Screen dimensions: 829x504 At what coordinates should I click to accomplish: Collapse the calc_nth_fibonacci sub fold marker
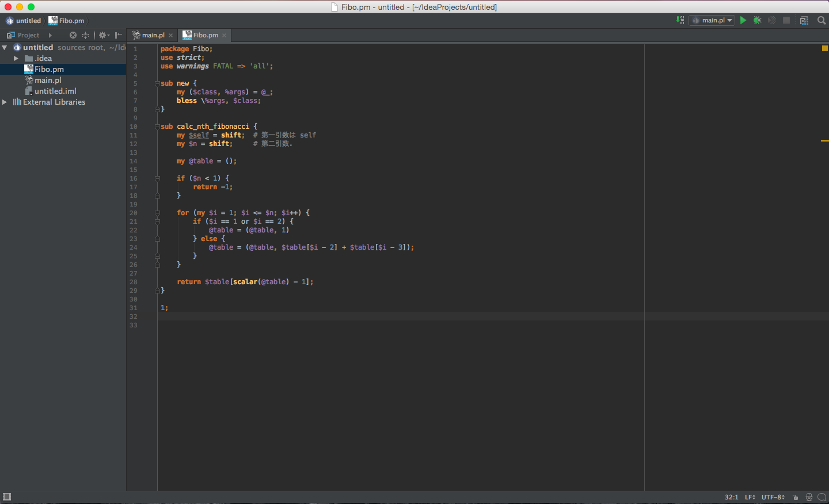(157, 127)
